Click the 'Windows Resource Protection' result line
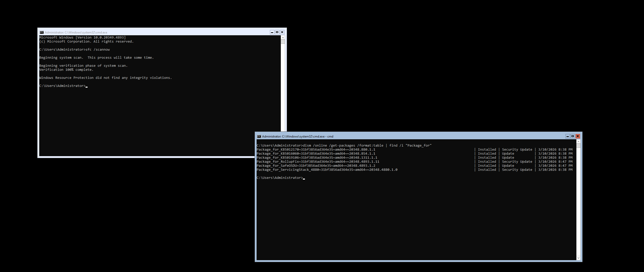644x272 pixels. pyautogui.click(x=105, y=78)
